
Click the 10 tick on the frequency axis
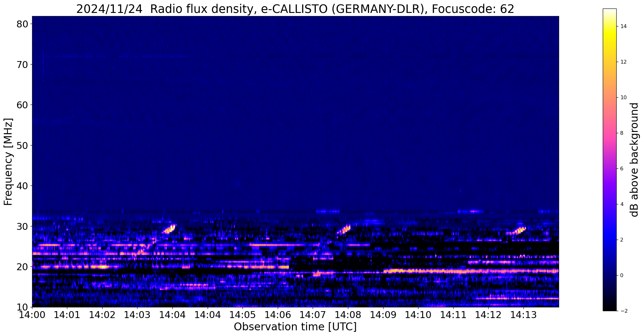pyautogui.click(x=23, y=307)
